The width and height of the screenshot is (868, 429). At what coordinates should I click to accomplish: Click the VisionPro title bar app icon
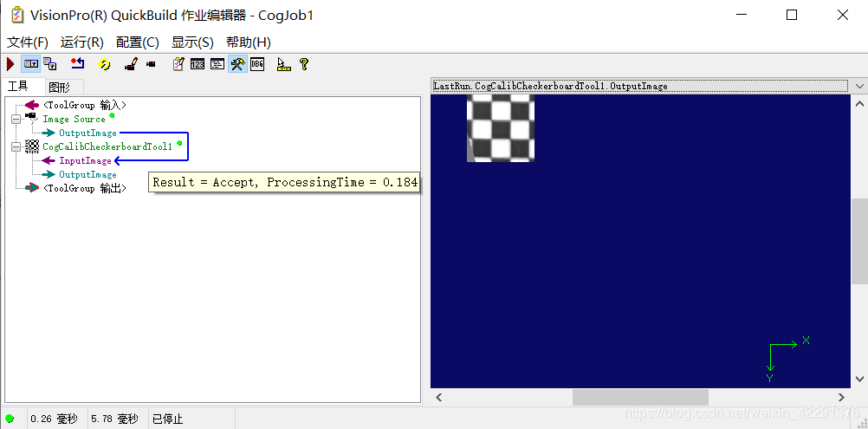pos(17,15)
